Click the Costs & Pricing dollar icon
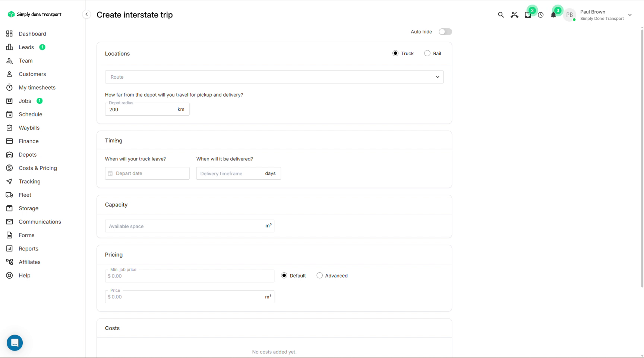 coord(9,168)
